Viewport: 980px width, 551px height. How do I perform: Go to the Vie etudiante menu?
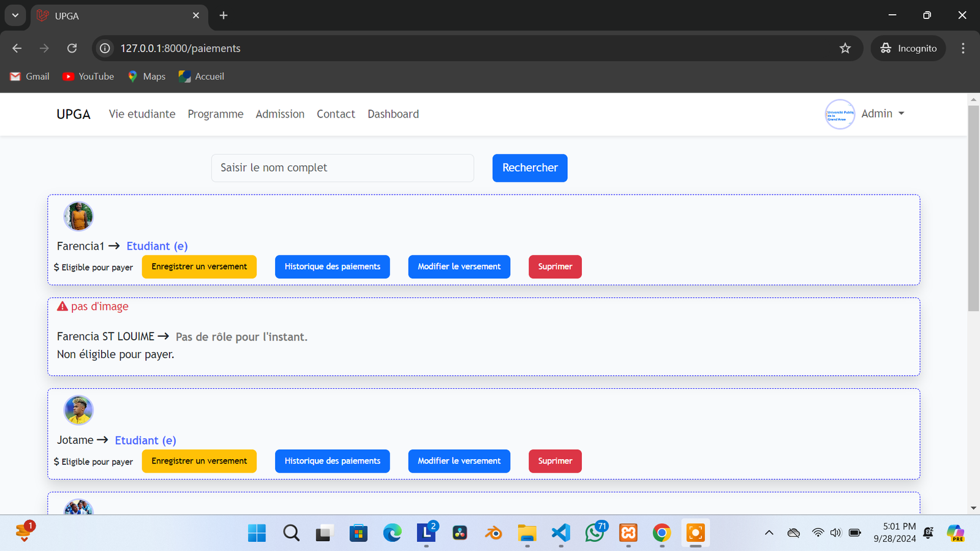point(142,114)
